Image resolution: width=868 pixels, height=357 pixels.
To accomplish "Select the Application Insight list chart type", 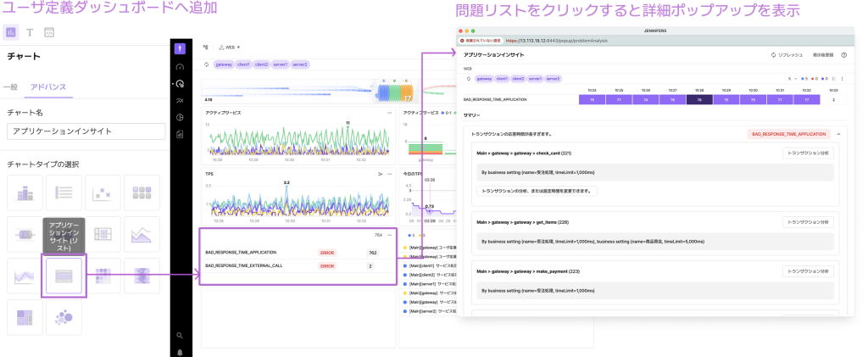I will coord(64,275).
